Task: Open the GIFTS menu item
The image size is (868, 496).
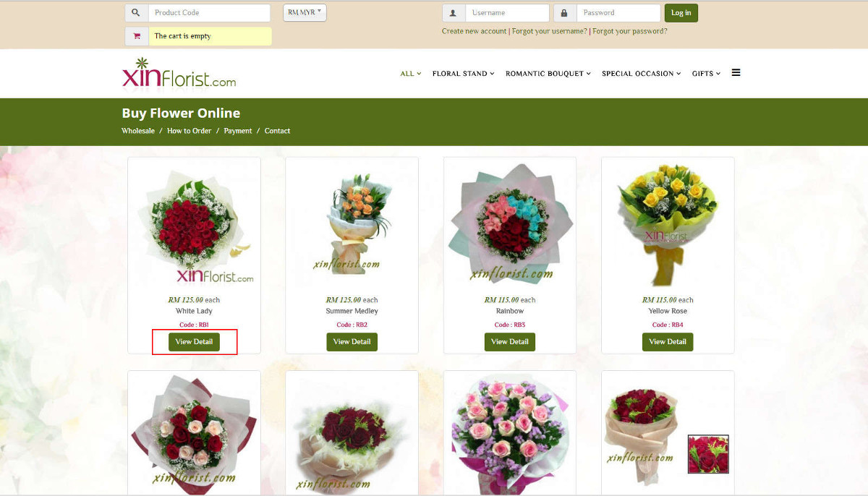Action: 705,73
